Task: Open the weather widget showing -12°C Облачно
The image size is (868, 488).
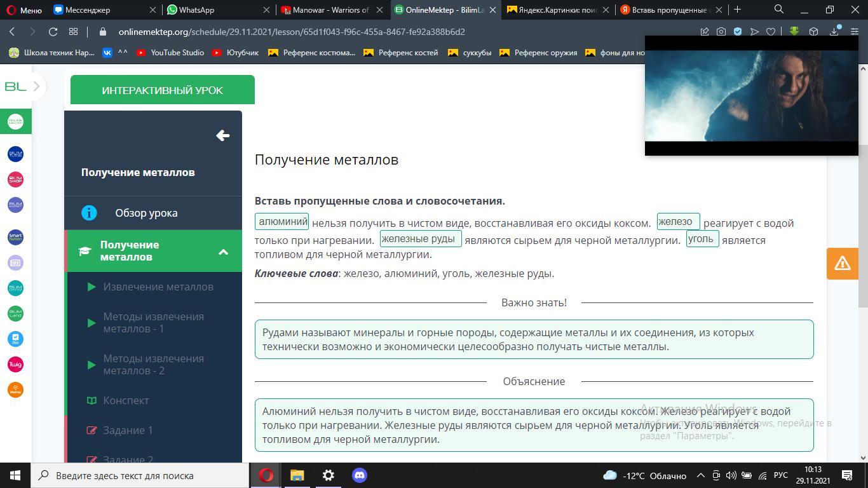Action: click(644, 475)
